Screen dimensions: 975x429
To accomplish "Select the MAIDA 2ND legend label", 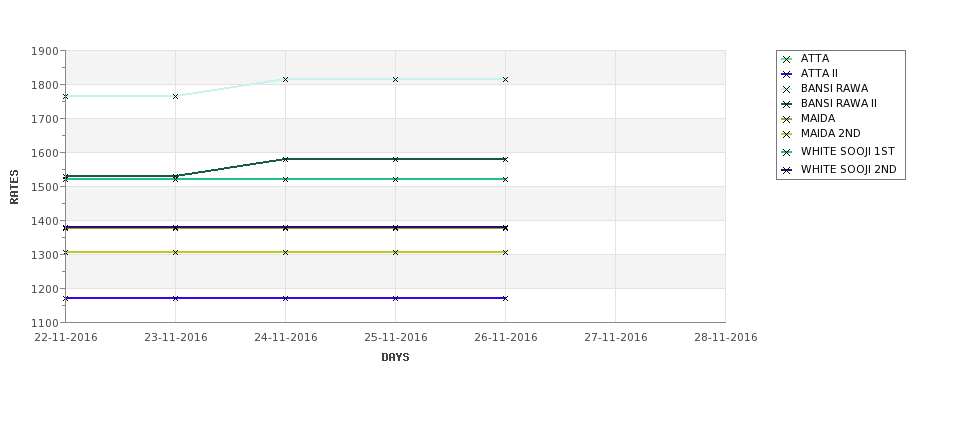I will [831, 133].
